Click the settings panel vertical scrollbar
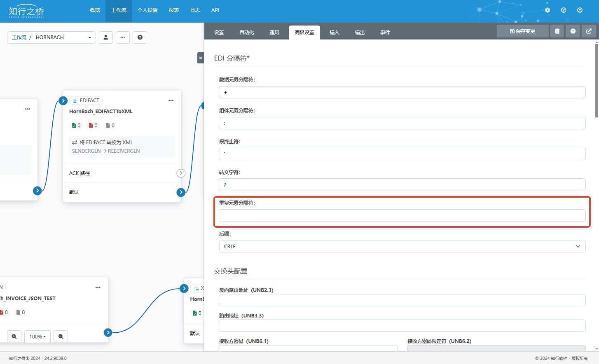599x364 pixels. (597, 82)
